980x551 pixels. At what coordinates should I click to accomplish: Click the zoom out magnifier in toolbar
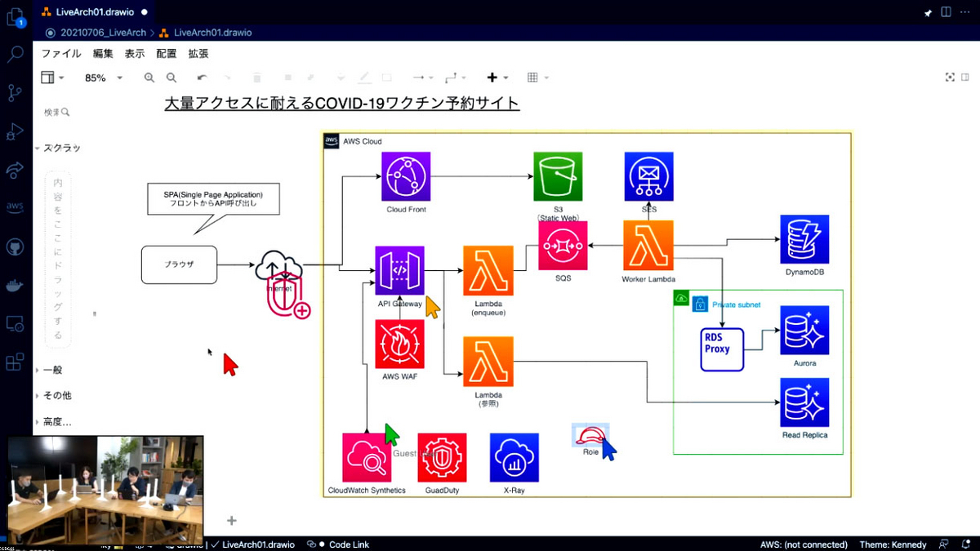point(171,78)
